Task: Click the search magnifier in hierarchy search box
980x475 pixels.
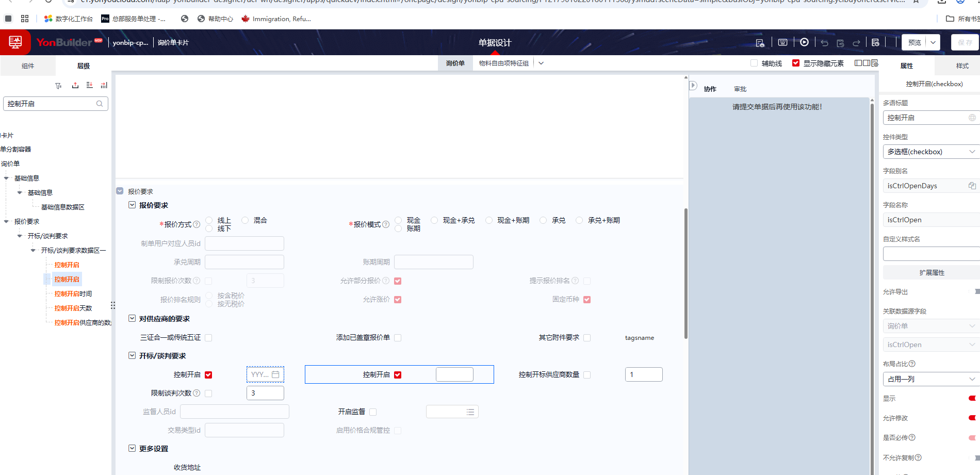Action: 100,104
